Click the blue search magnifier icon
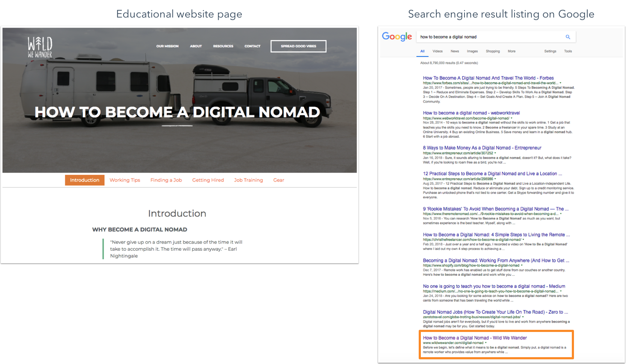Image resolution: width=627 pixels, height=364 pixels. tap(568, 37)
